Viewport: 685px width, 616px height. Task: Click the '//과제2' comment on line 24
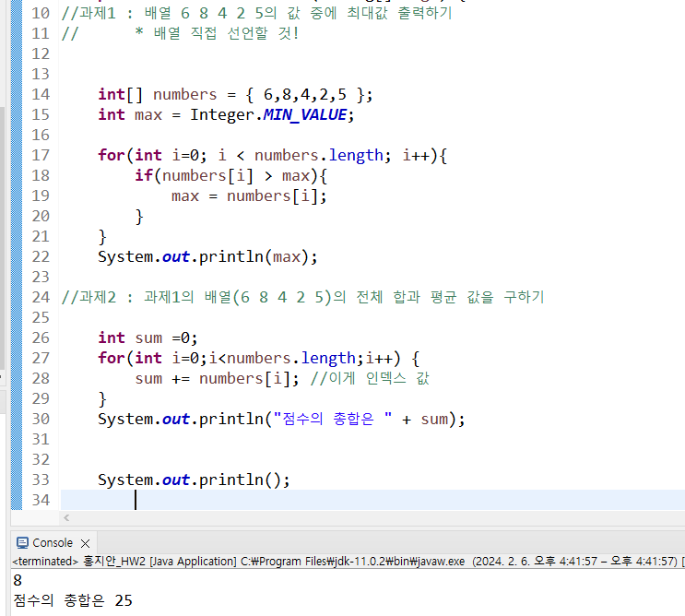[x=302, y=298]
